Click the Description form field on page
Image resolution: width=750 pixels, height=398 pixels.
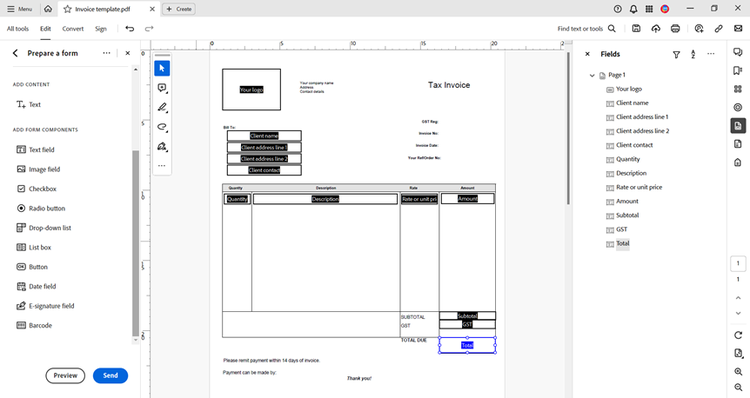325,199
